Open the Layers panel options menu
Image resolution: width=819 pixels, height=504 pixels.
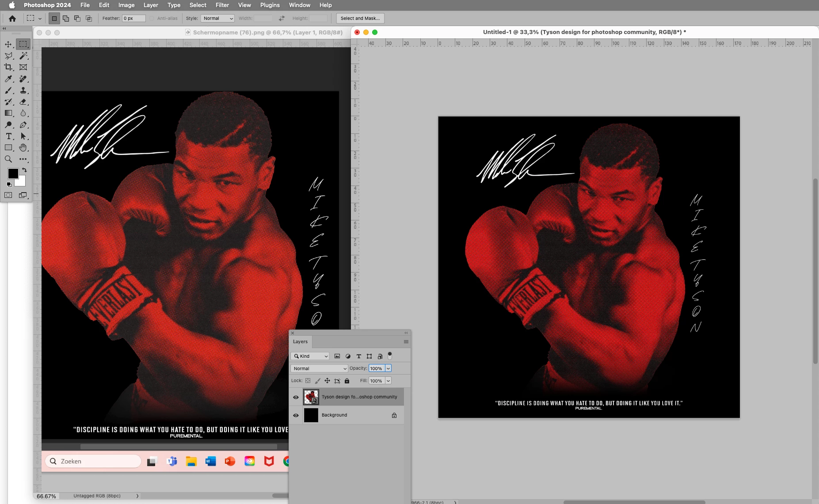(x=406, y=341)
